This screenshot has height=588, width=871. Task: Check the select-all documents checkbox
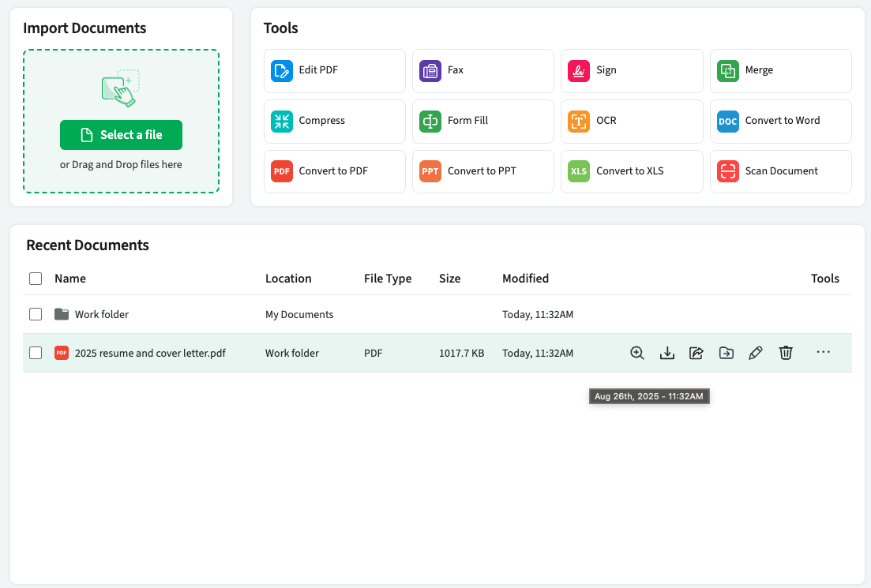click(36, 279)
